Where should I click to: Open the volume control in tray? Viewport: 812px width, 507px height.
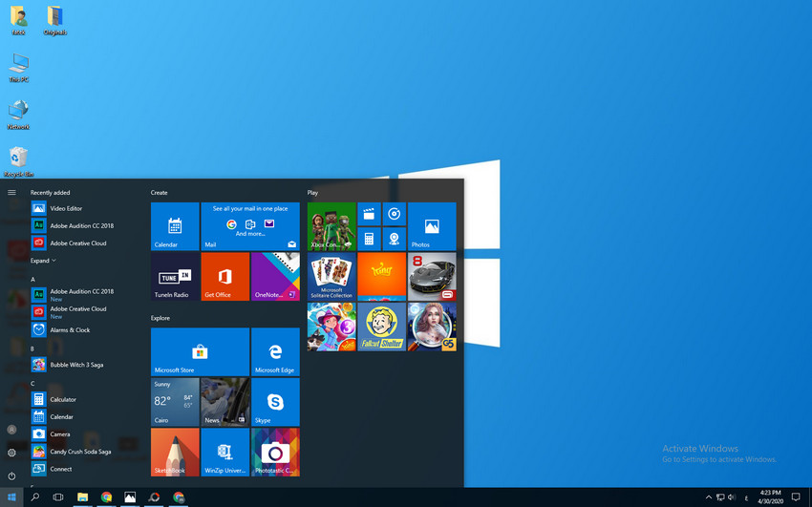coord(731,497)
